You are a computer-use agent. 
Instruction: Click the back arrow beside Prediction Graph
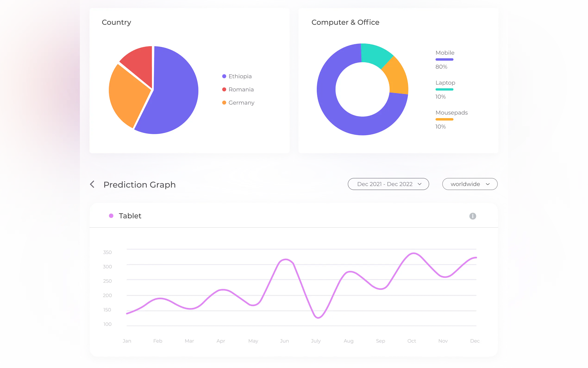point(92,184)
